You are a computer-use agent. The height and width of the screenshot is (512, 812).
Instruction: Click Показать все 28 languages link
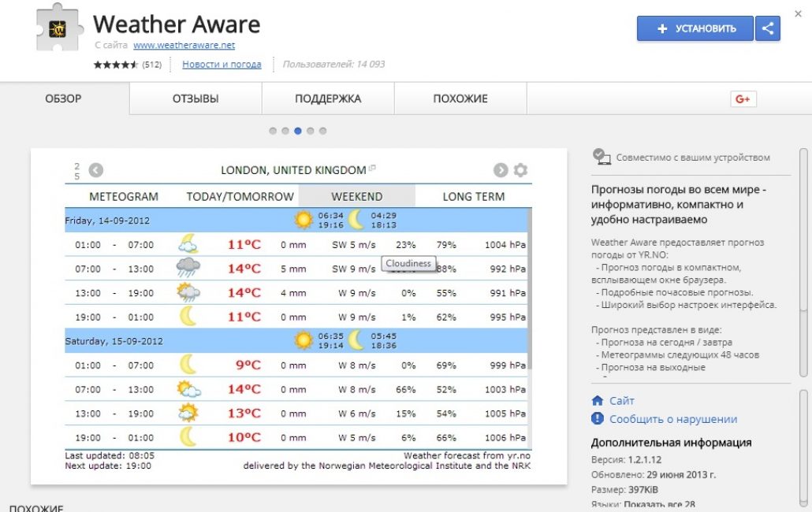(659, 504)
